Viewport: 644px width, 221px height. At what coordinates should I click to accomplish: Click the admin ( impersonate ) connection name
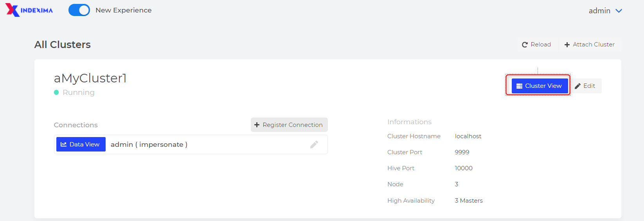point(149,144)
